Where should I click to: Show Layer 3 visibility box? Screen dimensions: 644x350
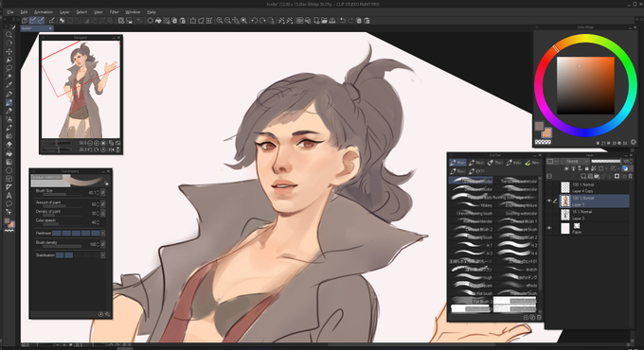click(549, 215)
